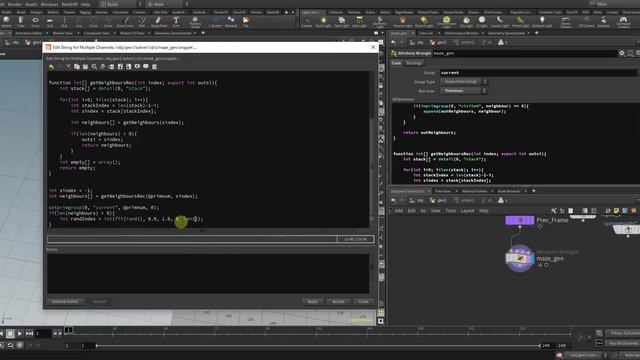The image size is (640, 360).
Task: Click the vertical scrollbar of the string editor
Action: [371, 149]
